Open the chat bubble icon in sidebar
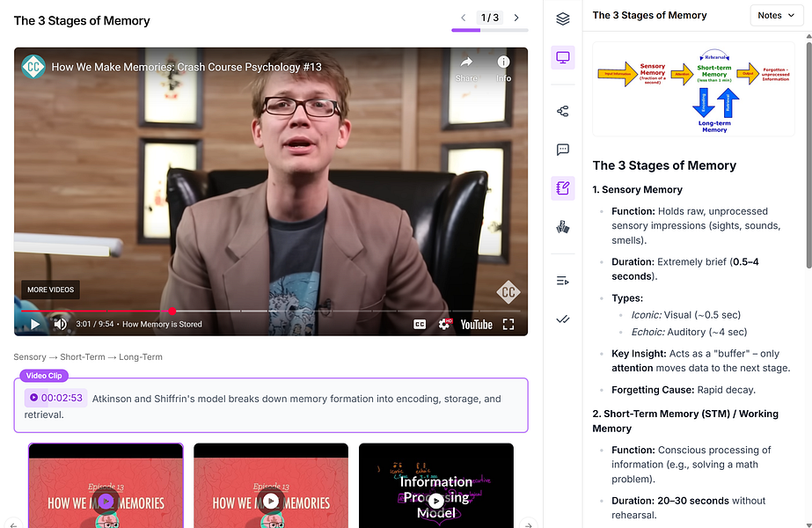The width and height of the screenshot is (812, 528). coord(563,150)
